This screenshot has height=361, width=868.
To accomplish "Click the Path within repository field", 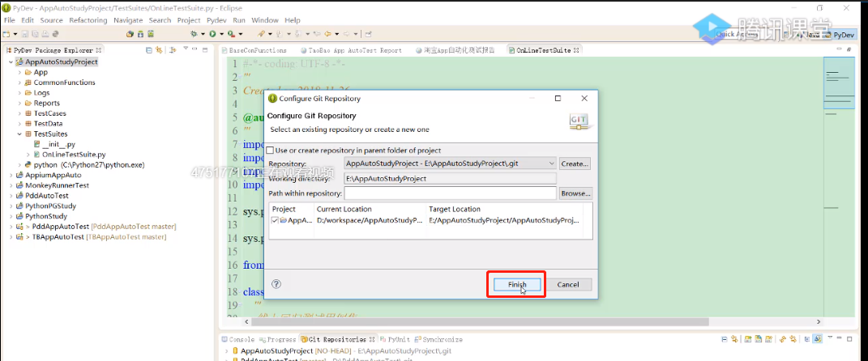I will pos(450,193).
